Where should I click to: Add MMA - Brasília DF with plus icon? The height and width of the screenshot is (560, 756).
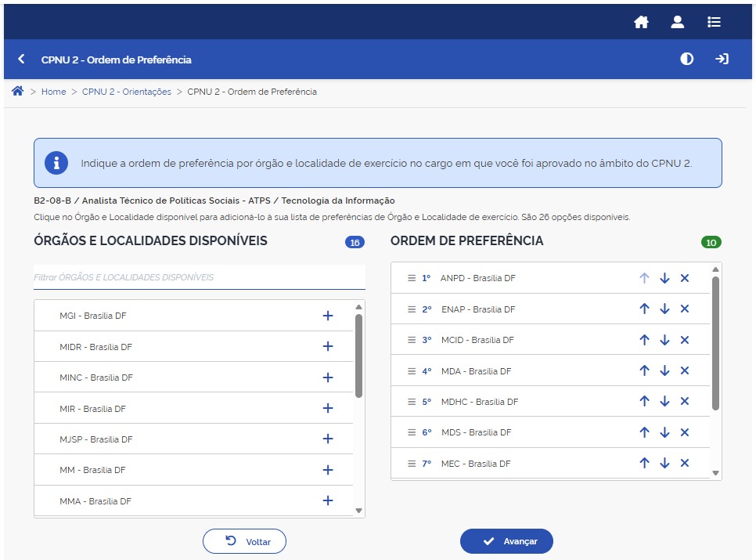click(328, 500)
